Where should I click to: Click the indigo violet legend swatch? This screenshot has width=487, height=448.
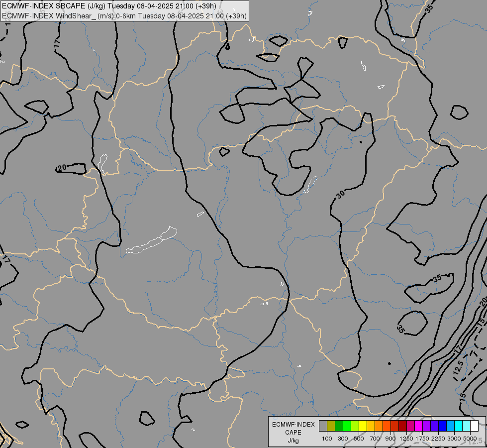[x=434, y=426]
